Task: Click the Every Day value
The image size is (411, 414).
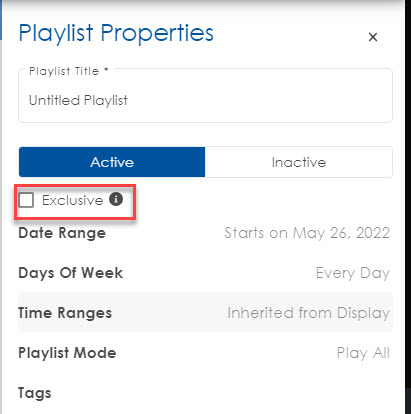Action: (353, 273)
